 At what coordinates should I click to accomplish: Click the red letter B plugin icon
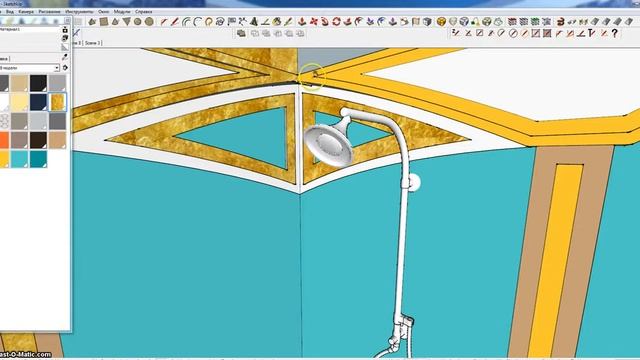(561, 22)
